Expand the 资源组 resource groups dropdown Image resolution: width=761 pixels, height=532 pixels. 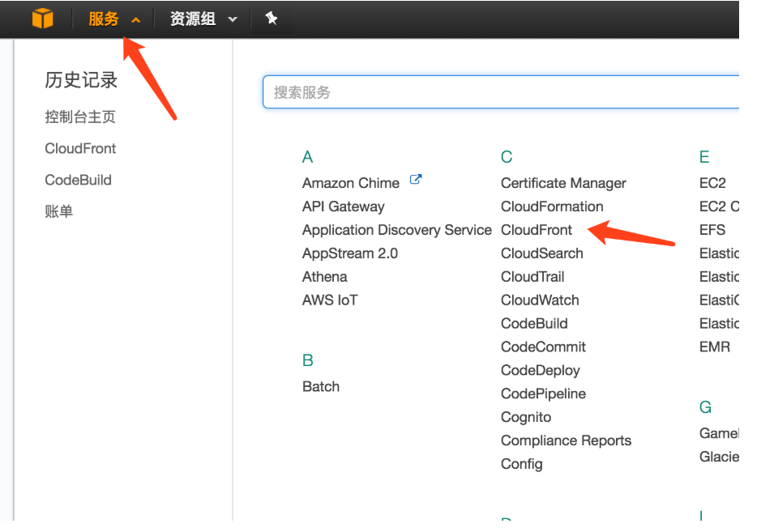203,19
